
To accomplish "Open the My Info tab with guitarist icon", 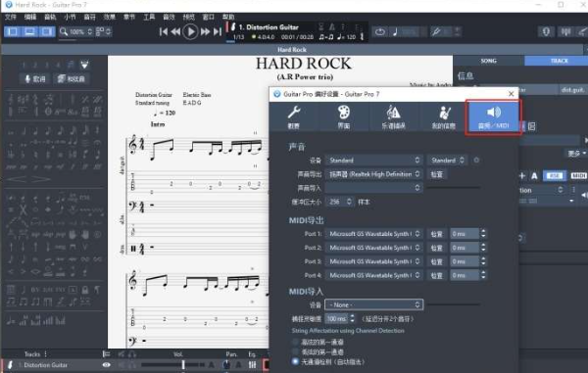I will [443, 117].
